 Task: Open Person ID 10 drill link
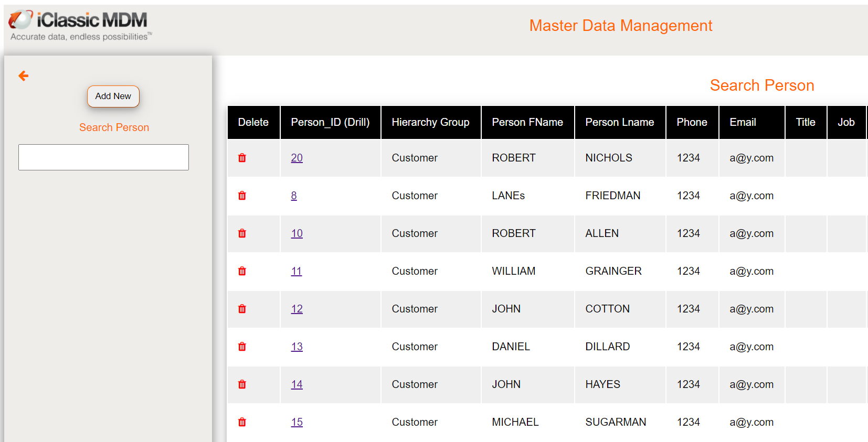(297, 233)
